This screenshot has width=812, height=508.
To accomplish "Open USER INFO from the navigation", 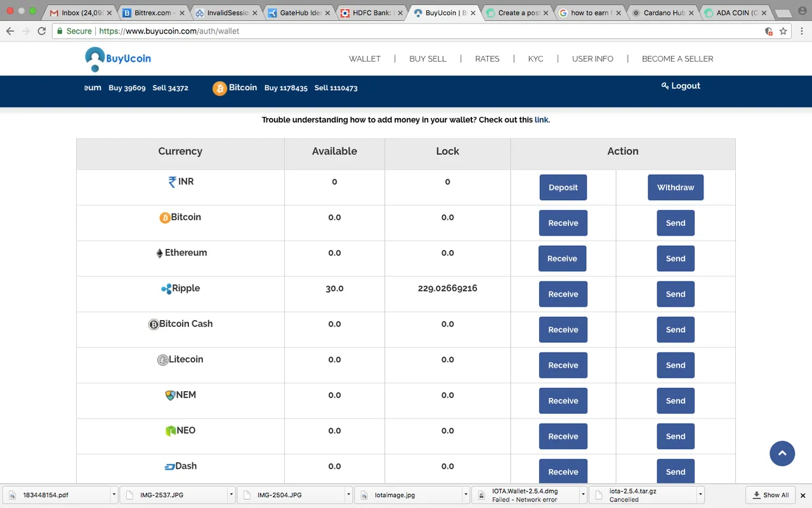I will click(x=593, y=58).
